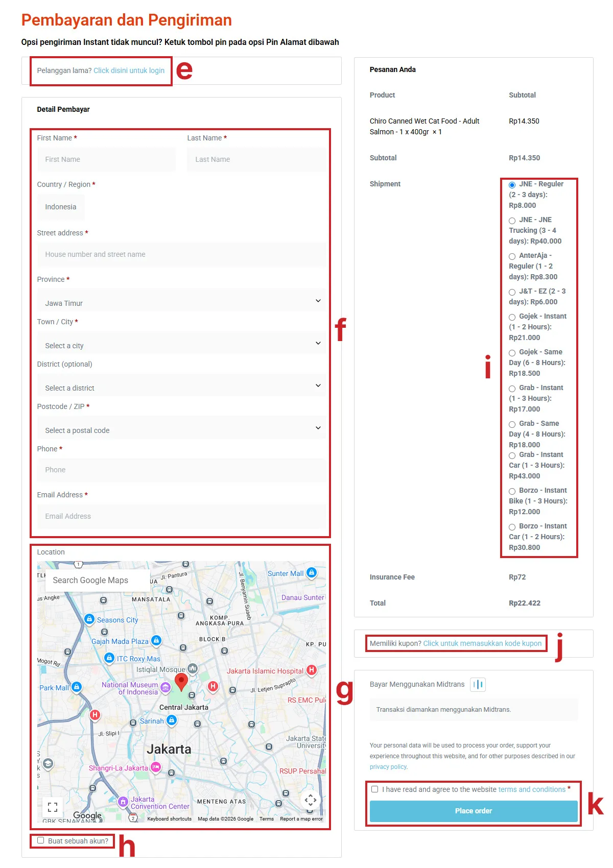Click the map camera controls icon
The width and height of the screenshot is (613, 868).
point(311,800)
